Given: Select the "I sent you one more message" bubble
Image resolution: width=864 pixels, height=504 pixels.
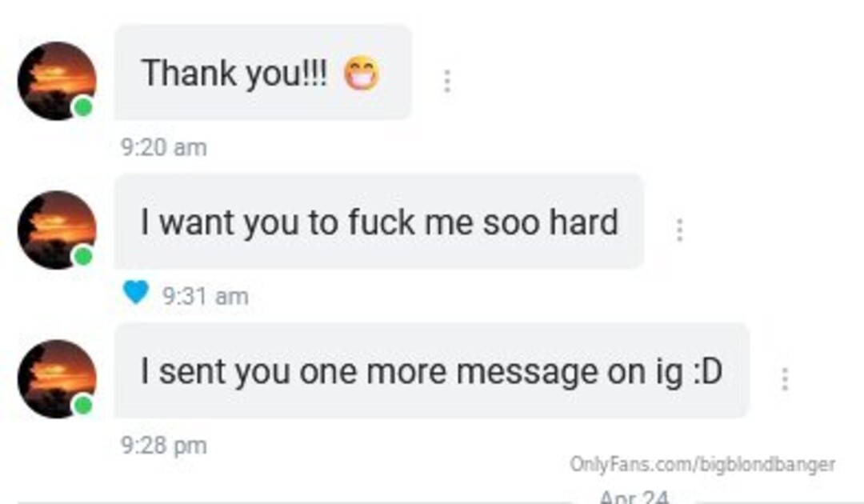Looking at the screenshot, I should pos(431,370).
